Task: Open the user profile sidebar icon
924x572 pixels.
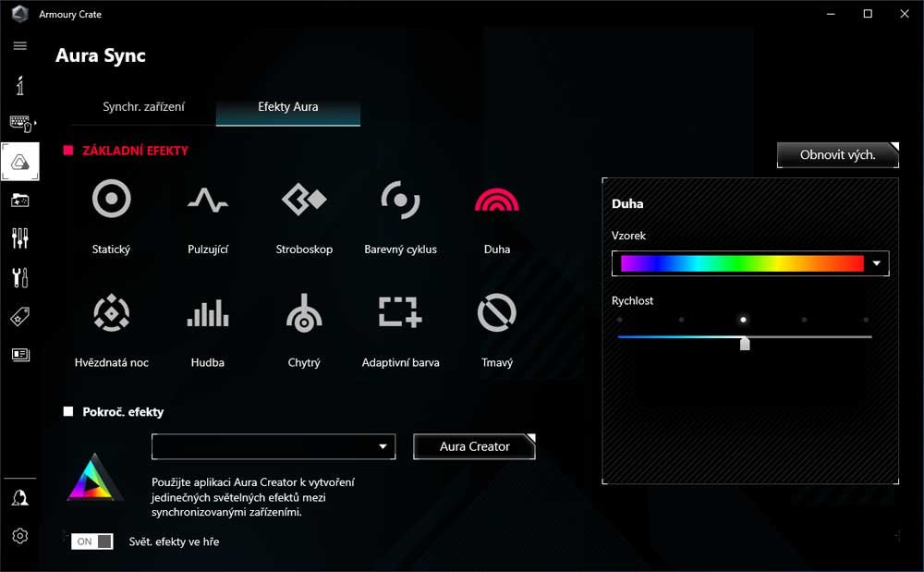Action: (x=20, y=498)
